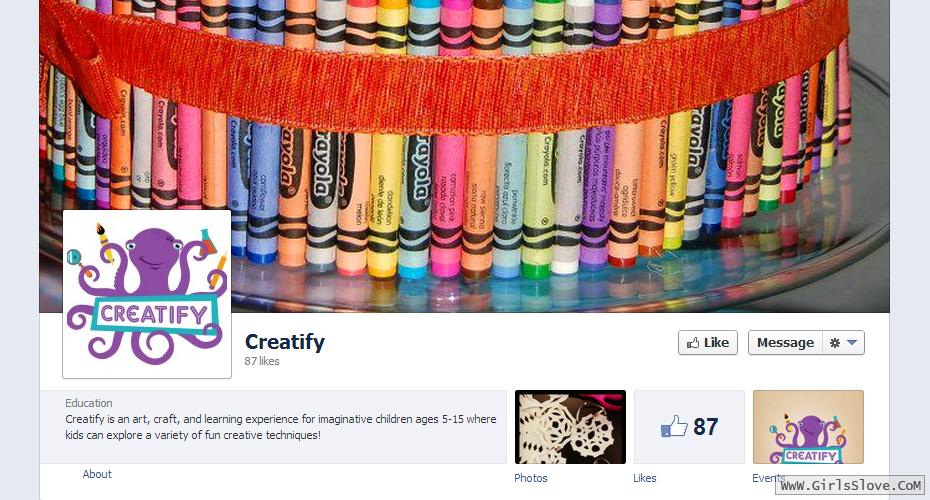Click the blue thumbs-up Likes tile icon
The width and height of the screenshot is (930, 500).
pos(674,426)
